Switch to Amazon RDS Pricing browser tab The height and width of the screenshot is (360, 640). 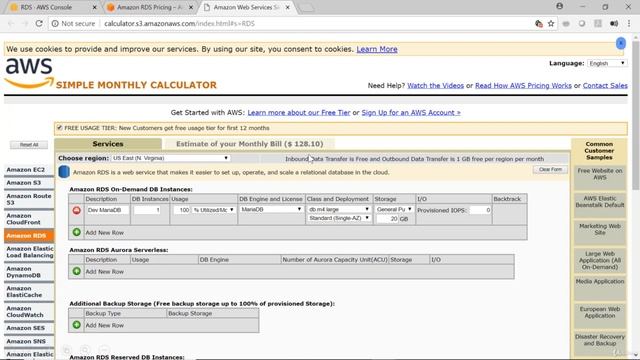(x=149, y=7)
